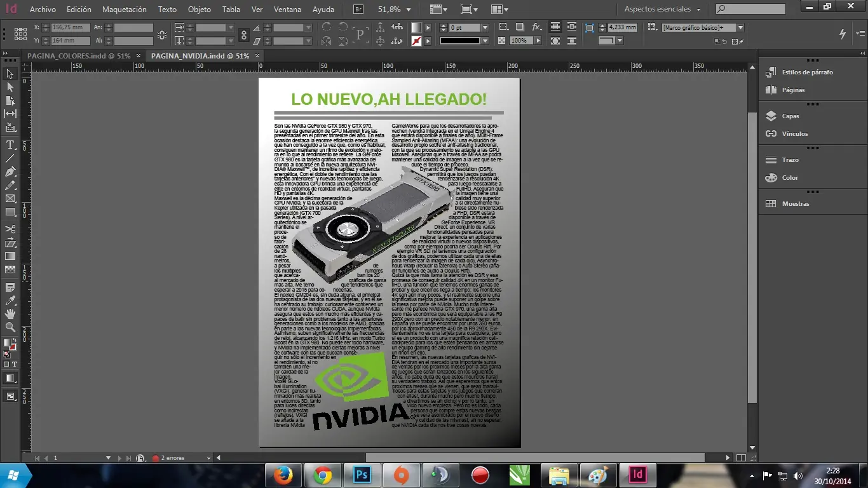Select the Rectangle Frame tool
Viewport: 868px width, 488px height.
pos(10,199)
